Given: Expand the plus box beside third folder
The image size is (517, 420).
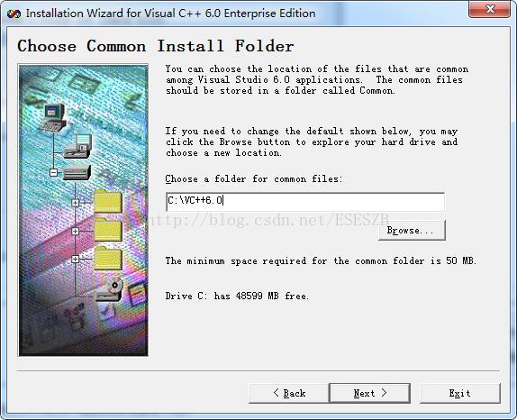Looking at the screenshot, I should point(75,260).
